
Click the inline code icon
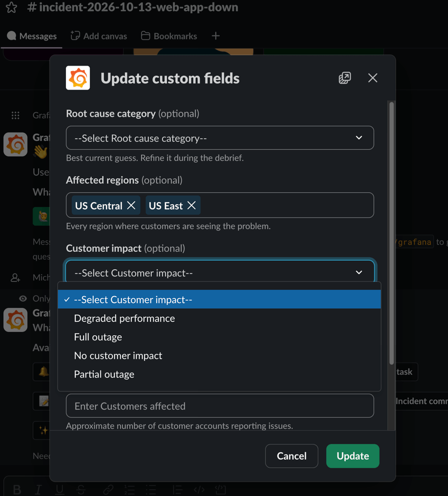coord(199,490)
